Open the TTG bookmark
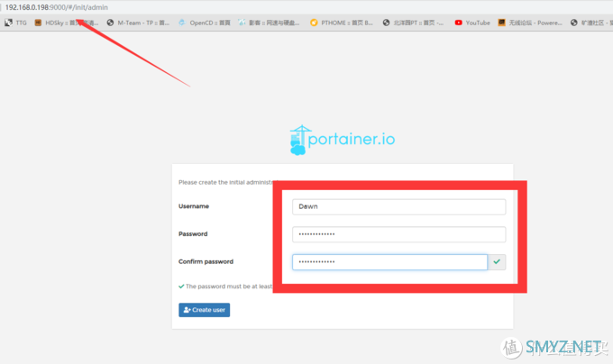Screen dimensions: 613x364 (15, 23)
